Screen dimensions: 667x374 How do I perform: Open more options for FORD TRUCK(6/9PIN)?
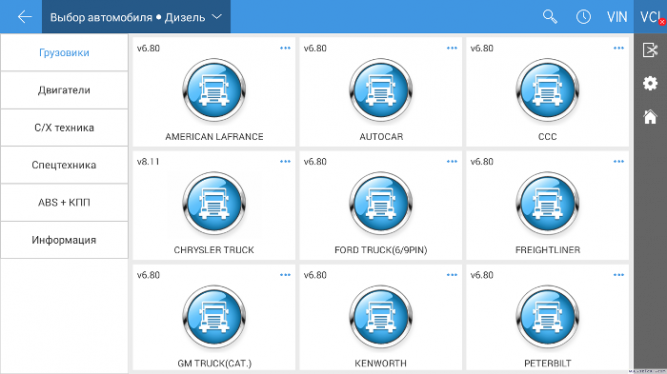coord(452,161)
